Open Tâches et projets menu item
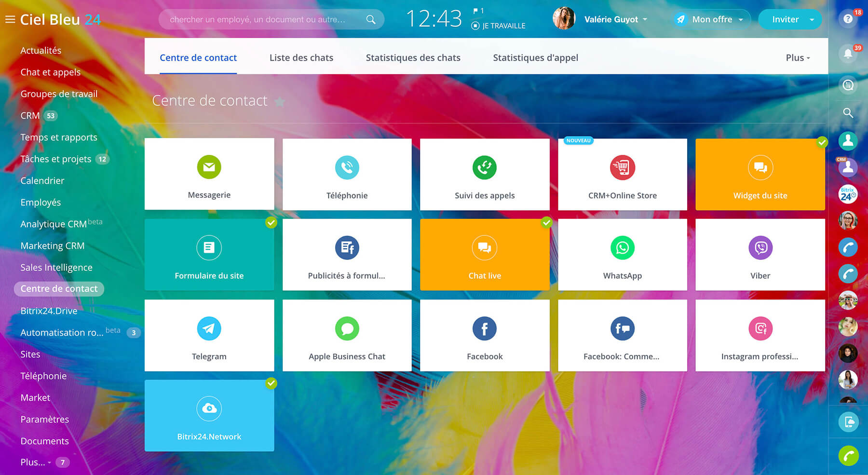The width and height of the screenshot is (868, 475). [x=56, y=159]
